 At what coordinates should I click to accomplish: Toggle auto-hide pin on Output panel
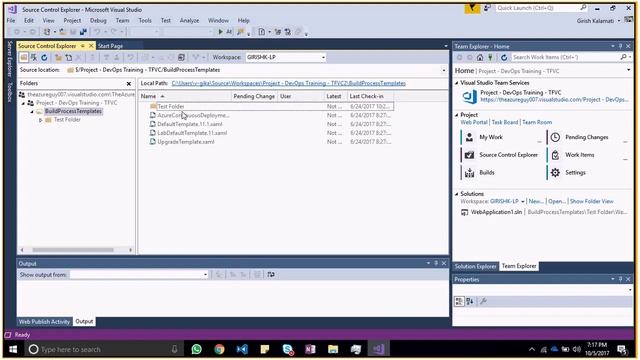[436, 263]
